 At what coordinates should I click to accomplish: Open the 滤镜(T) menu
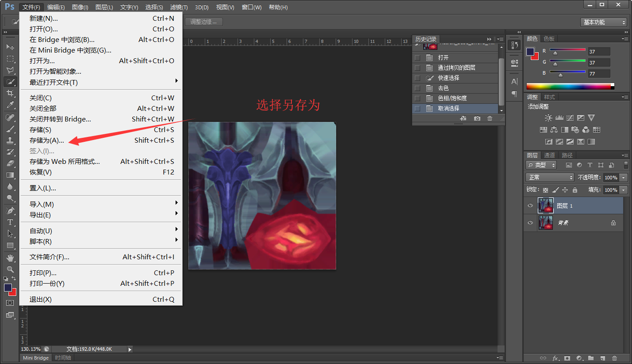pyautogui.click(x=179, y=7)
